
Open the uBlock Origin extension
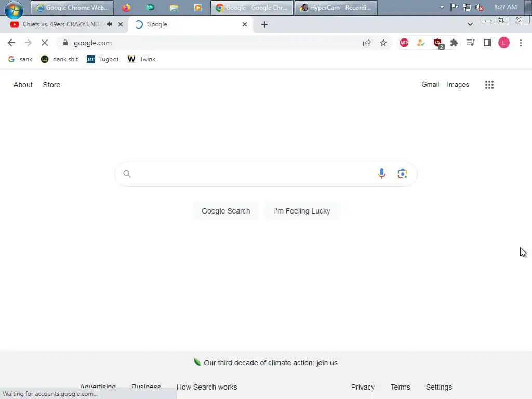coord(437,43)
